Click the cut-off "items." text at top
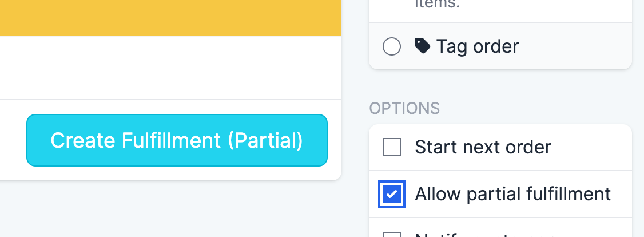Image resolution: width=644 pixels, height=237 pixels. pos(439,5)
